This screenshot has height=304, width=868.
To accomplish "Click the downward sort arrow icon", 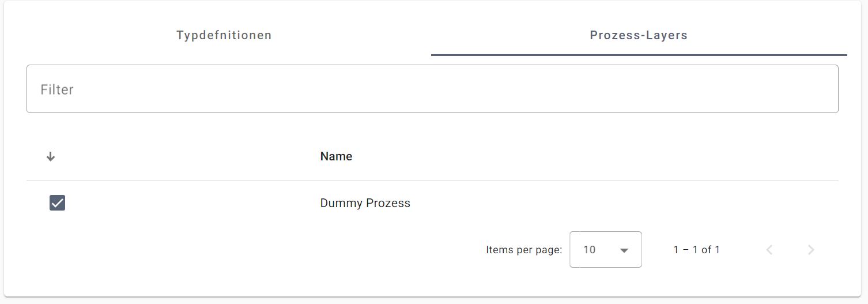I will [51, 156].
